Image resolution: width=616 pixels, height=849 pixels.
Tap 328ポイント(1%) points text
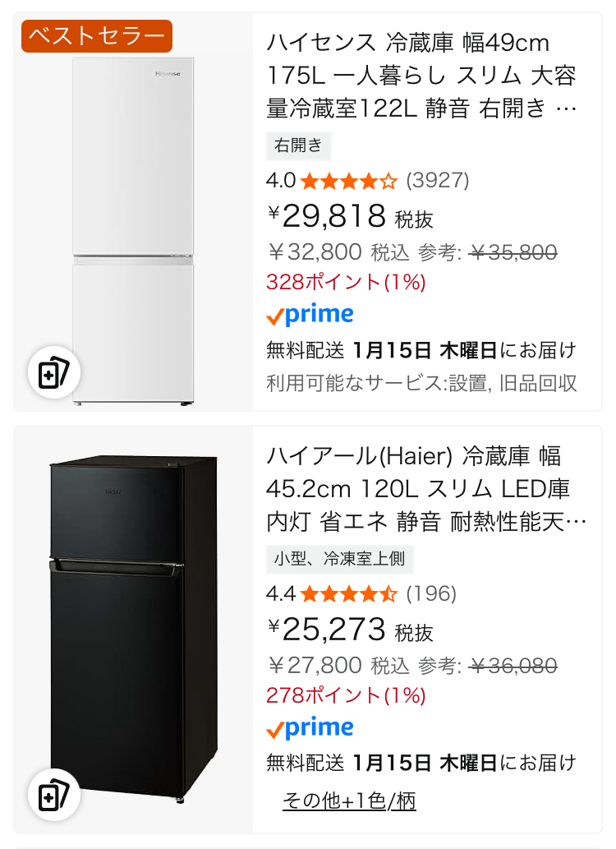click(346, 282)
